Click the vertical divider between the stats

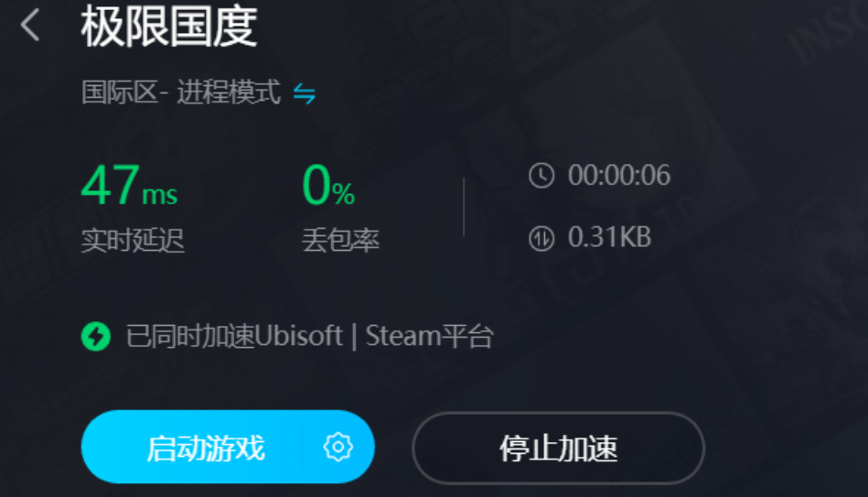pos(464,207)
